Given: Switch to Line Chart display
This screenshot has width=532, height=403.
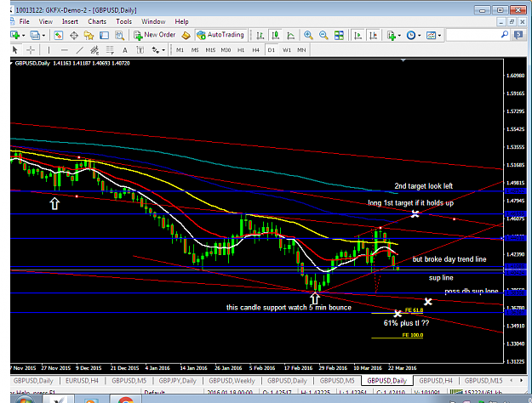Looking at the screenshot, I should tap(291, 35).
